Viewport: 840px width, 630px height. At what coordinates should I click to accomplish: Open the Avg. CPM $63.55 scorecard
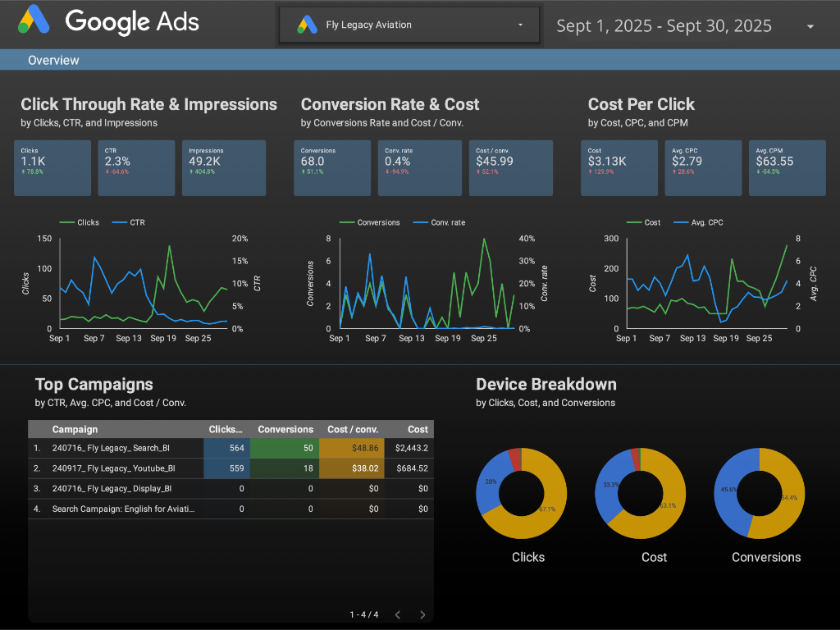tap(787, 167)
